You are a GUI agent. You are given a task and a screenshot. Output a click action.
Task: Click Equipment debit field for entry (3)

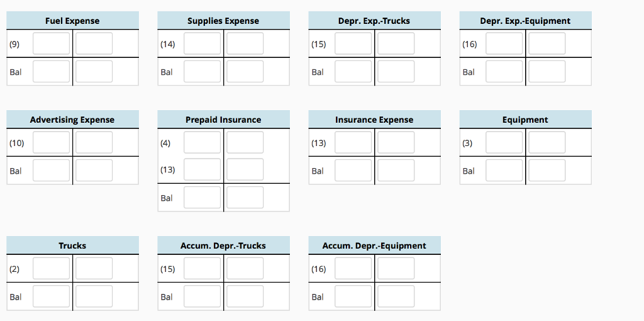(x=504, y=142)
